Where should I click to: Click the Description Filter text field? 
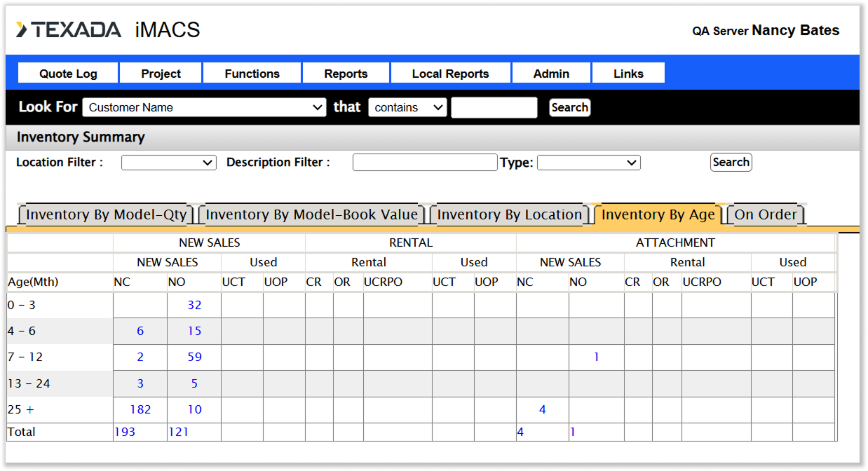click(x=424, y=163)
